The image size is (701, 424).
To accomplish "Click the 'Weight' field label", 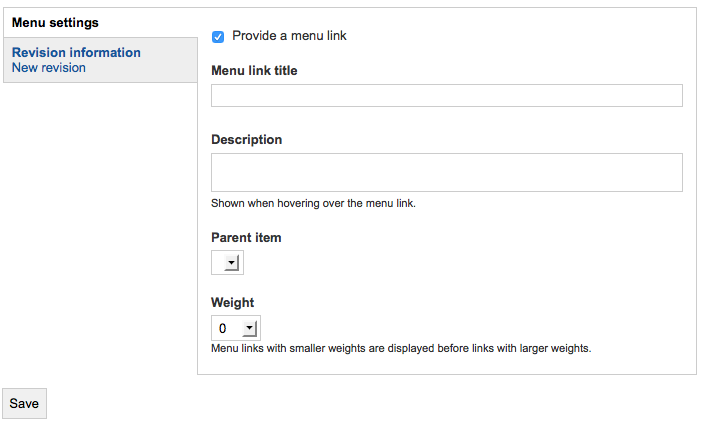I will [x=232, y=302].
